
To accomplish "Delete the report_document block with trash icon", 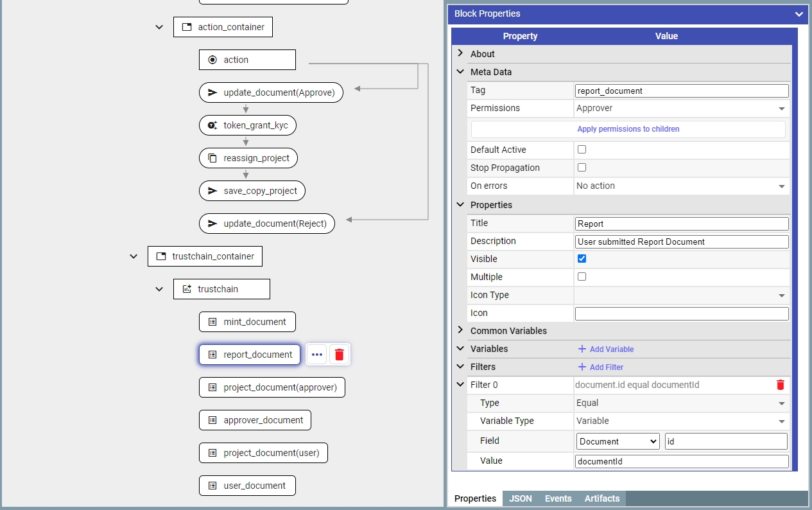I will pos(340,355).
